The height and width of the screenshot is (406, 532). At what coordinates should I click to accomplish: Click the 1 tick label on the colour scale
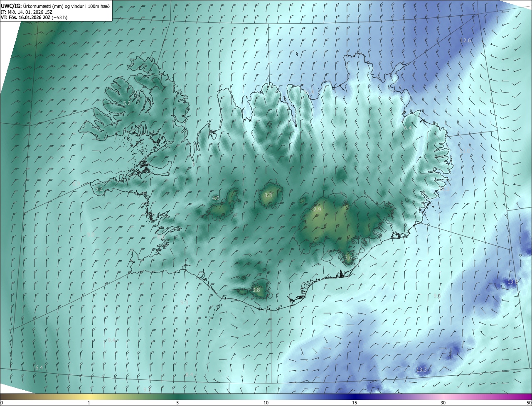click(89, 403)
